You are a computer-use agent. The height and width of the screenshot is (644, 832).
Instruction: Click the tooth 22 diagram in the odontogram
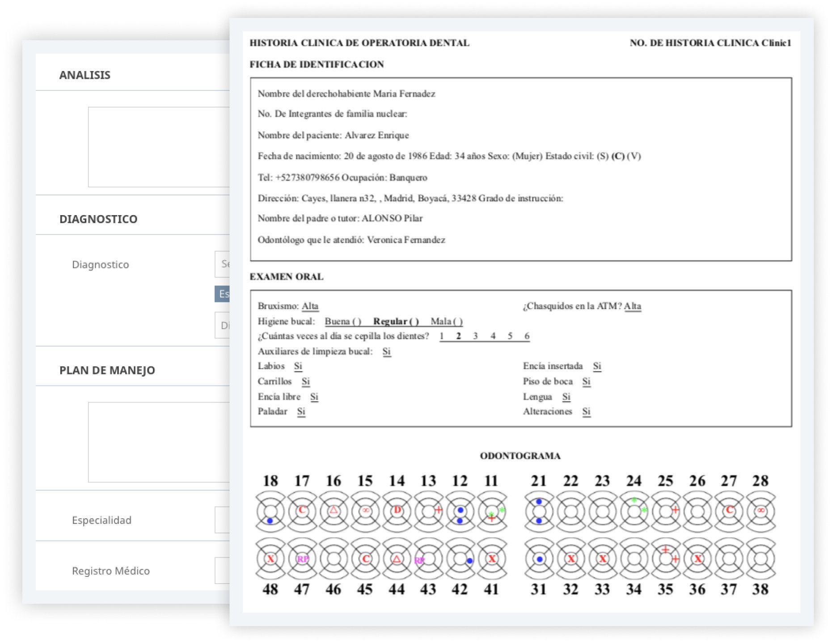tap(571, 511)
